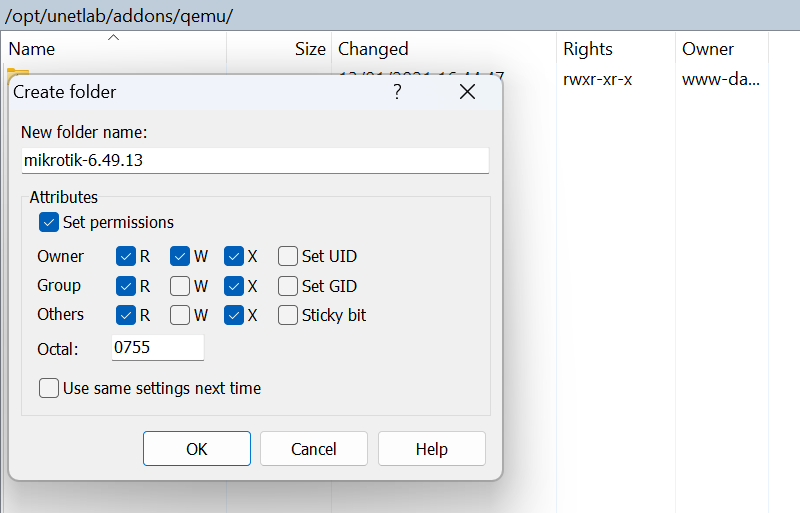Enable Set UID checkbox
This screenshot has width=800, height=513.
(x=288, y=256)
